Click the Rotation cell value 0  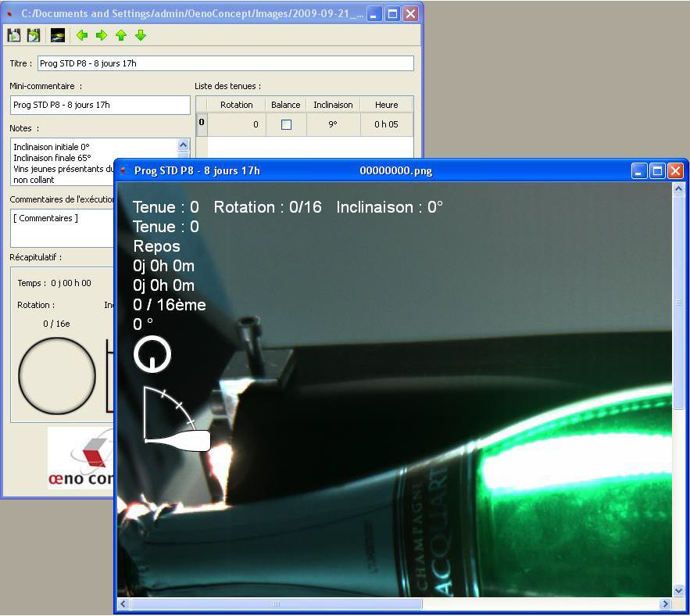pyautogui.click(x=237, y=124)
